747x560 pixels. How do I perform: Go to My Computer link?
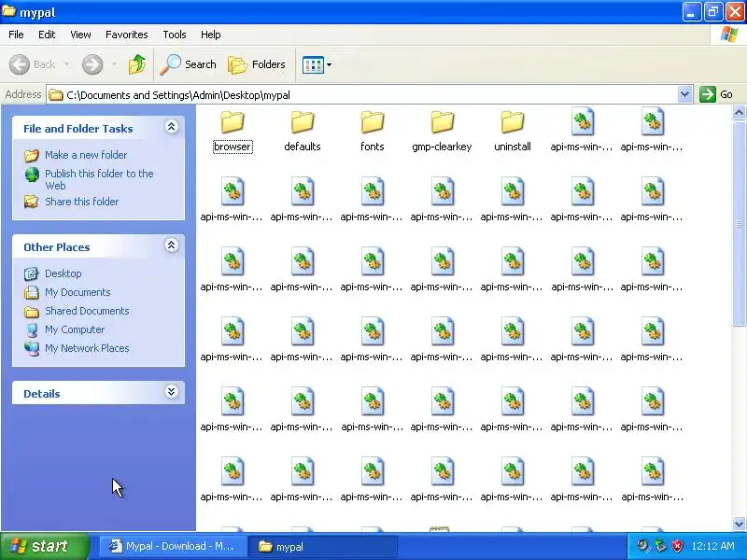coord(75,329)
